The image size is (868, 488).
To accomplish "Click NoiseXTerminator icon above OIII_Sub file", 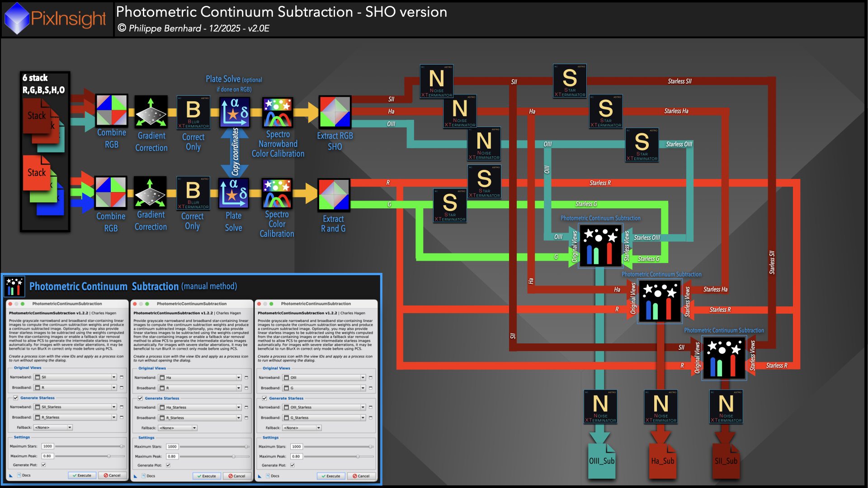I will click(600, 407).
